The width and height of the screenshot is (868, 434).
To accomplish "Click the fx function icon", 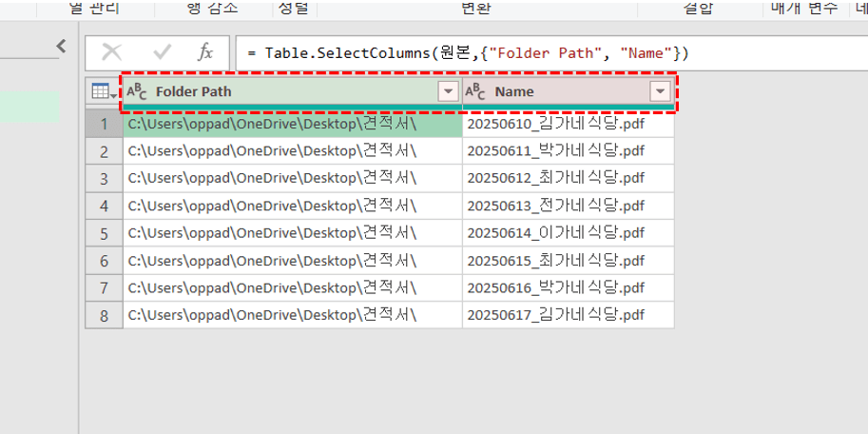I will [x=205, y=52].
